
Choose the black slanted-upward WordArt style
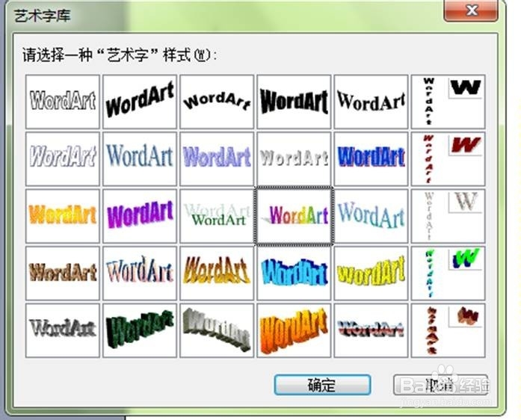point(140,102)
